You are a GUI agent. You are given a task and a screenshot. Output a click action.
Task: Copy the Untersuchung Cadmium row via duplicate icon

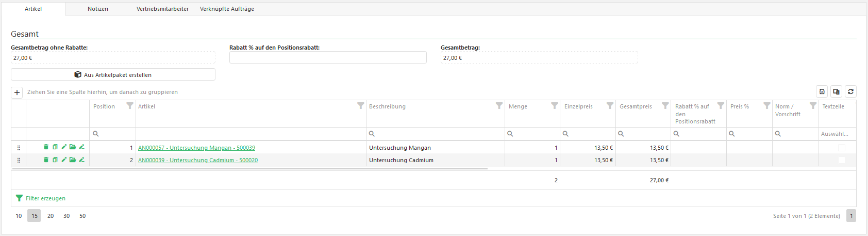[x=55, y=160]
